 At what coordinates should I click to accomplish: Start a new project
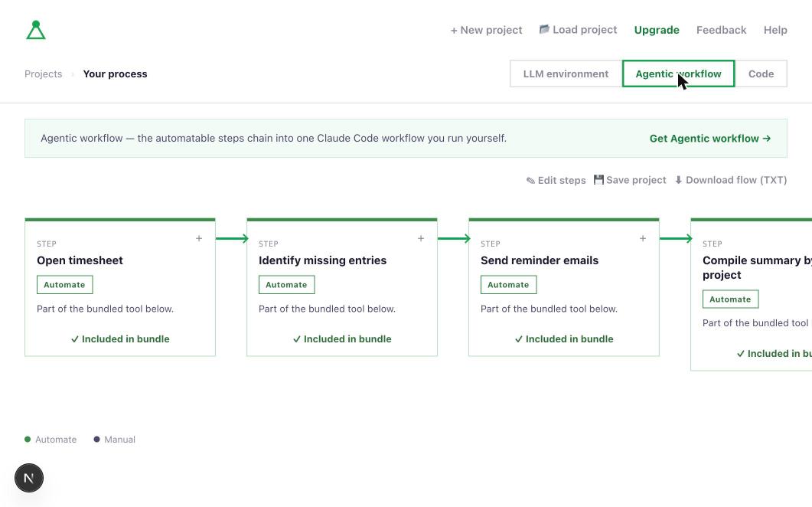486,30
